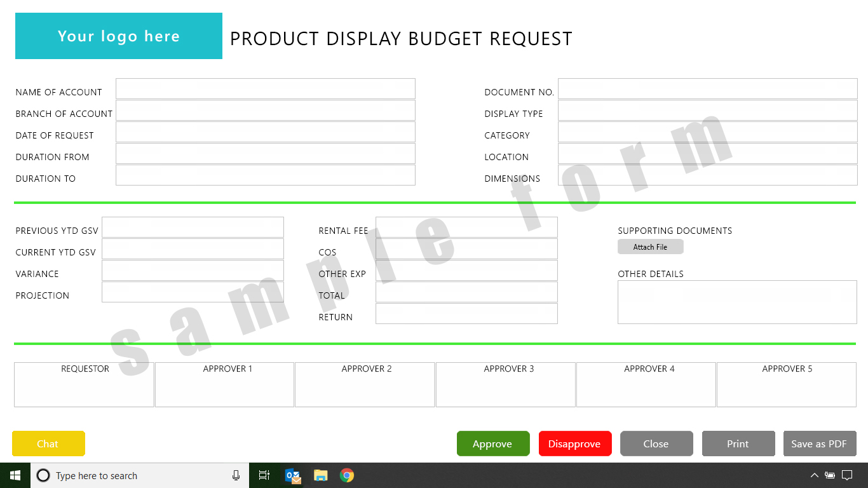
Task: Click the 'Your logo here' banner
Action: (x=119, y=36)
